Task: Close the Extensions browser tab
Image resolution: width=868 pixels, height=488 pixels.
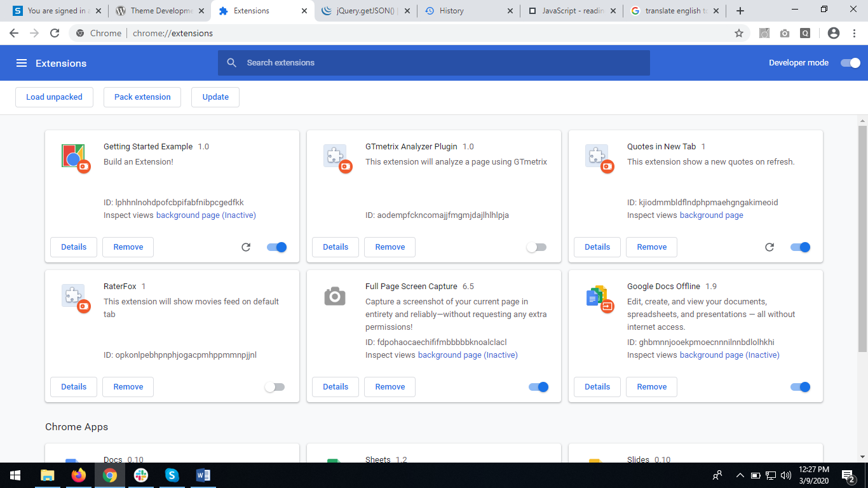Action: [304, 11]
